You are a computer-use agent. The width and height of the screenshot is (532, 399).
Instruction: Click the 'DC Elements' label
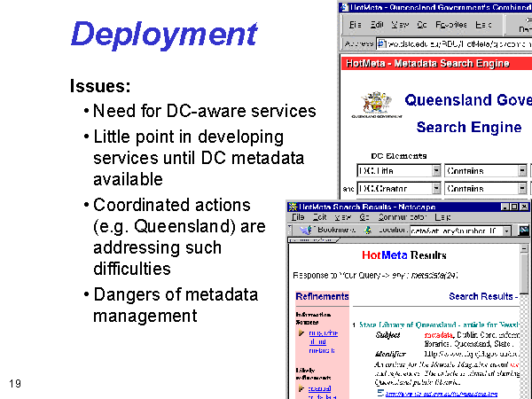click(x=399, y=156)
